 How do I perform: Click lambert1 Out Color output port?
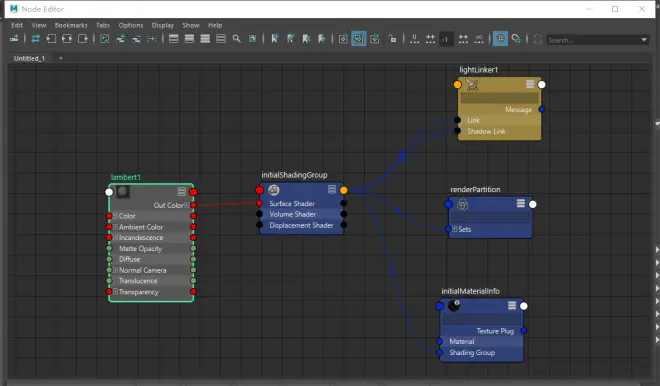tap(193, 205)
